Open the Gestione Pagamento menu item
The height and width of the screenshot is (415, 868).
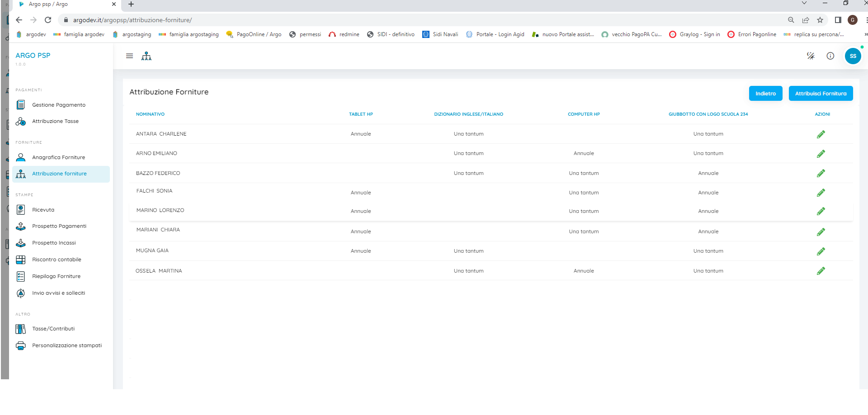pos(61,105)
